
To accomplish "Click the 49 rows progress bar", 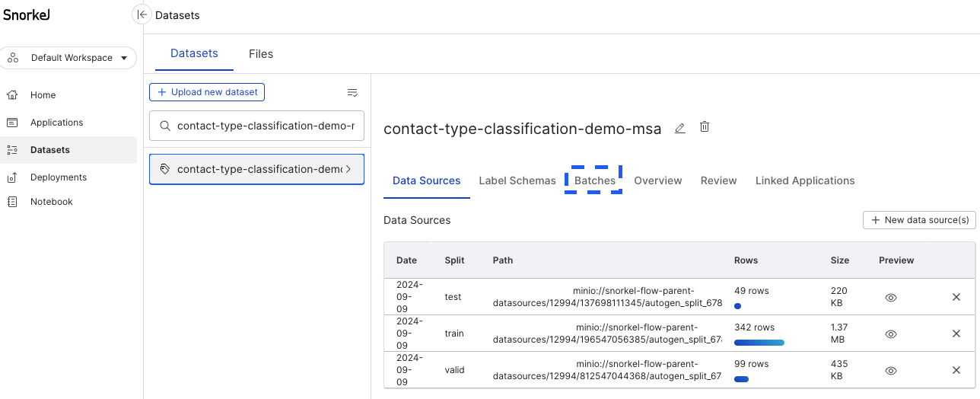I will click(738, 306).
